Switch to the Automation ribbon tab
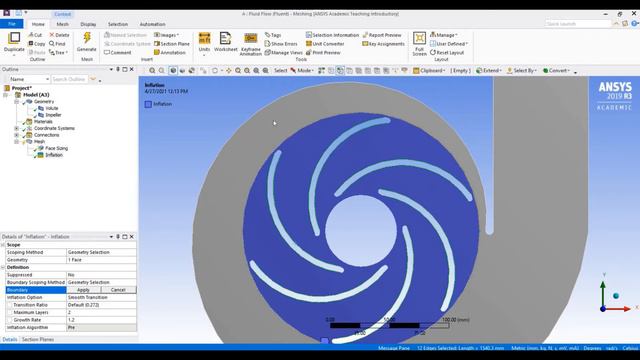640x360 pixels. (x=153, y=24)
